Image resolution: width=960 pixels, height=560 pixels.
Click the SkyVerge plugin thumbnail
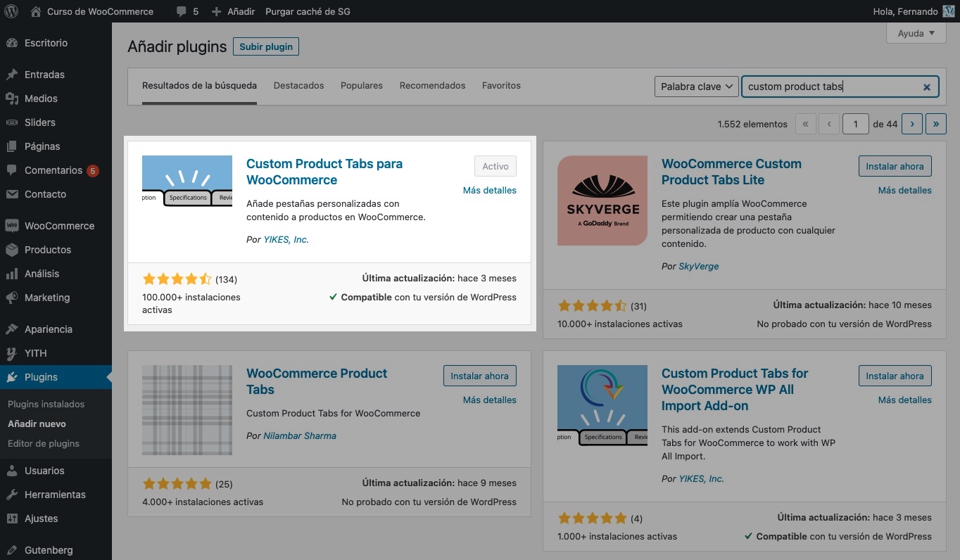point(602,201)
